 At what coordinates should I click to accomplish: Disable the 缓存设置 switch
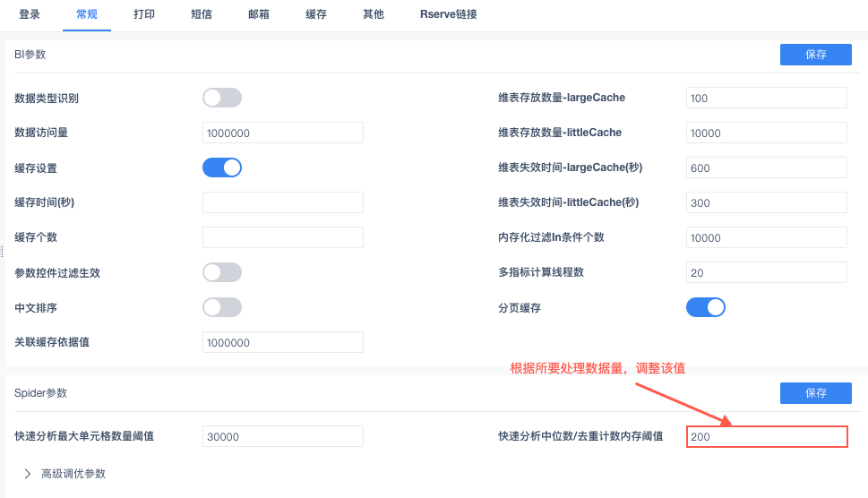click(222, 167)
